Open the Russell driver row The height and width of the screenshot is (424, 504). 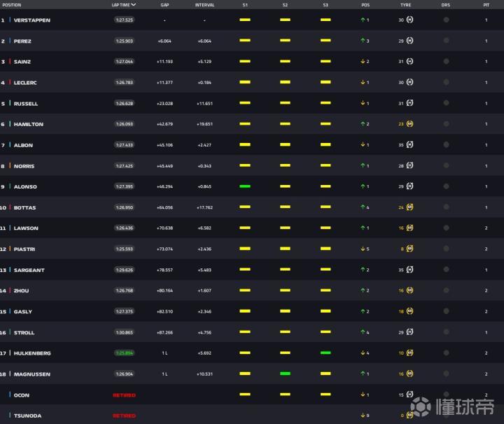click(26, 104)
